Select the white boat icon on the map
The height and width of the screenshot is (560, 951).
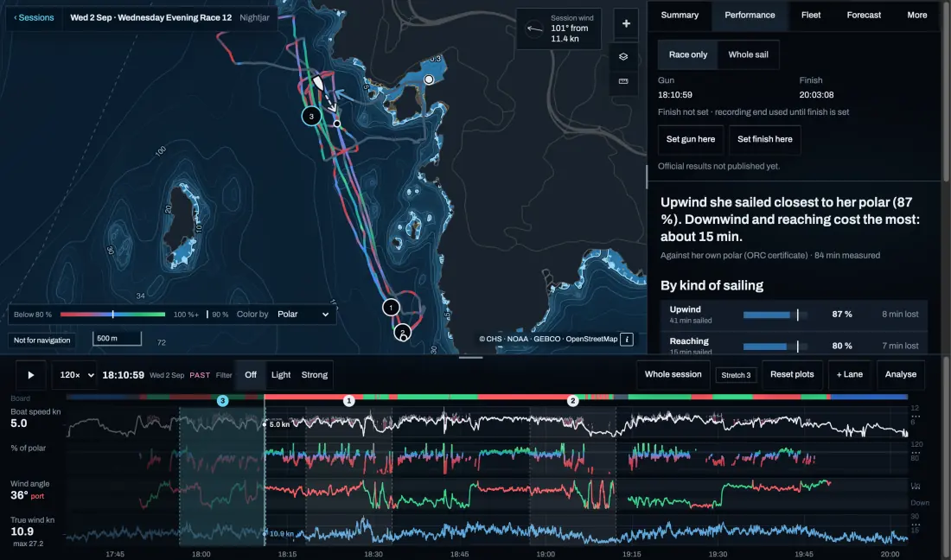pos(318,84)
